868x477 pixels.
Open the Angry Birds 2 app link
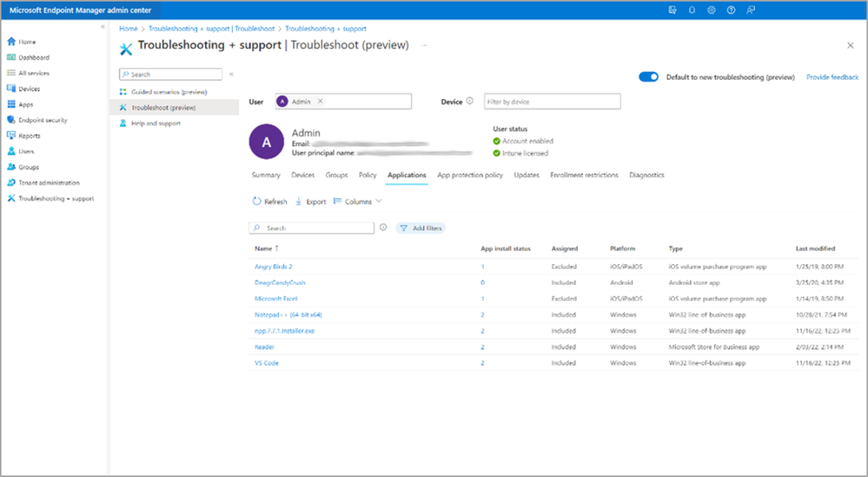click(273, 266)
